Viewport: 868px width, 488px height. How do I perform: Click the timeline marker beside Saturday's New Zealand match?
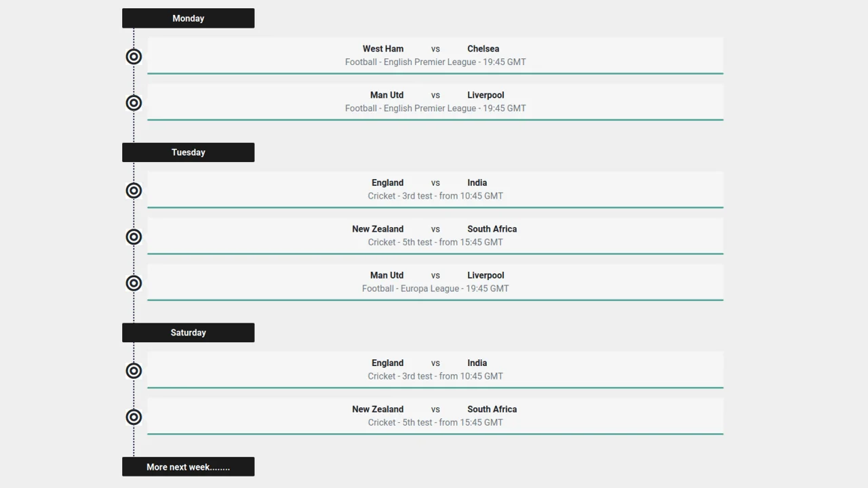click(134, 417)
